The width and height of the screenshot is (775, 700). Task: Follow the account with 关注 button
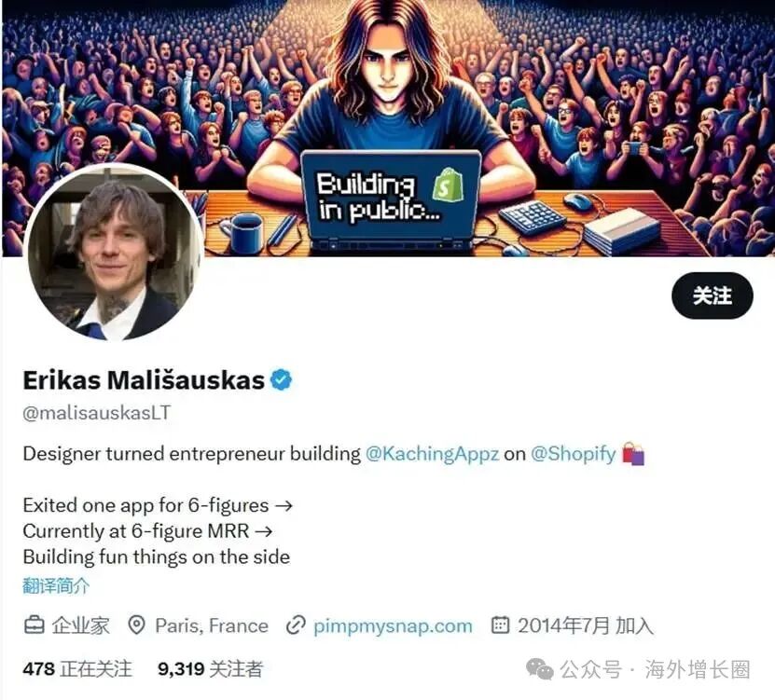pyautogui.click(x=713, y=295)
